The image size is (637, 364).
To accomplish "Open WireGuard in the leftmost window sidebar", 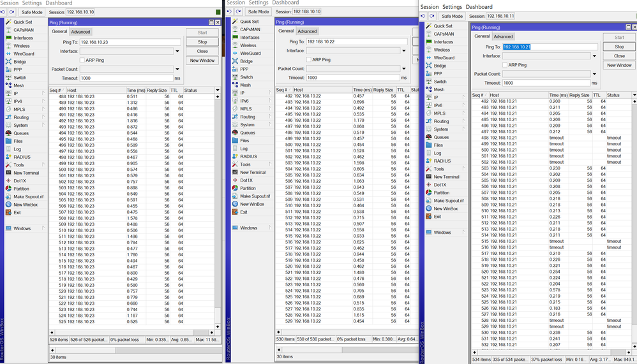I will [x=24, y=54].
